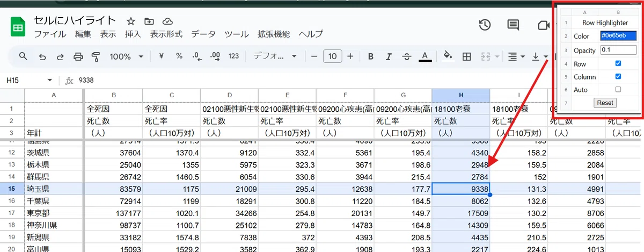The width and height of the screenshot is (644, 252).
Task: Enable the Auto checkbox in Row Highlighter
Action: 618,90
